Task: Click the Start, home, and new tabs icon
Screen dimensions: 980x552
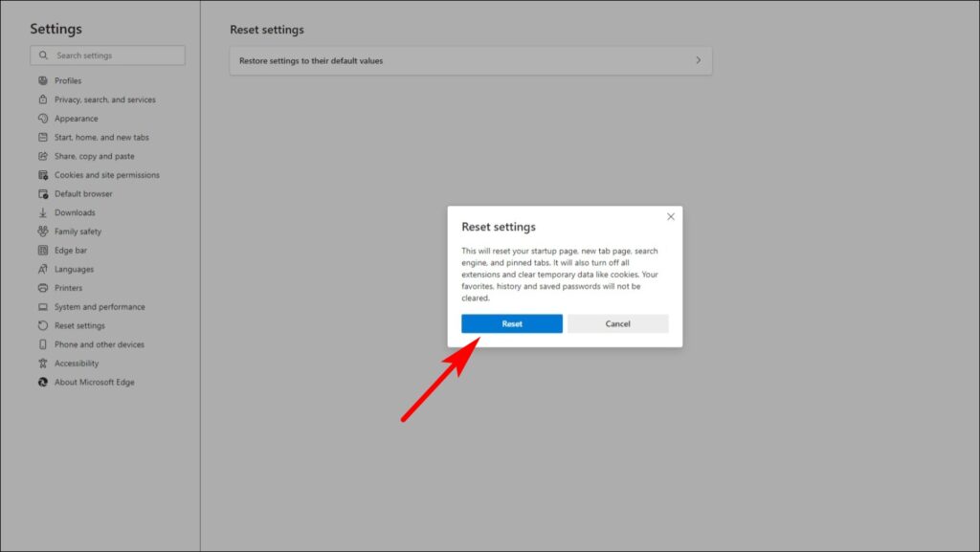Action: 42,137
